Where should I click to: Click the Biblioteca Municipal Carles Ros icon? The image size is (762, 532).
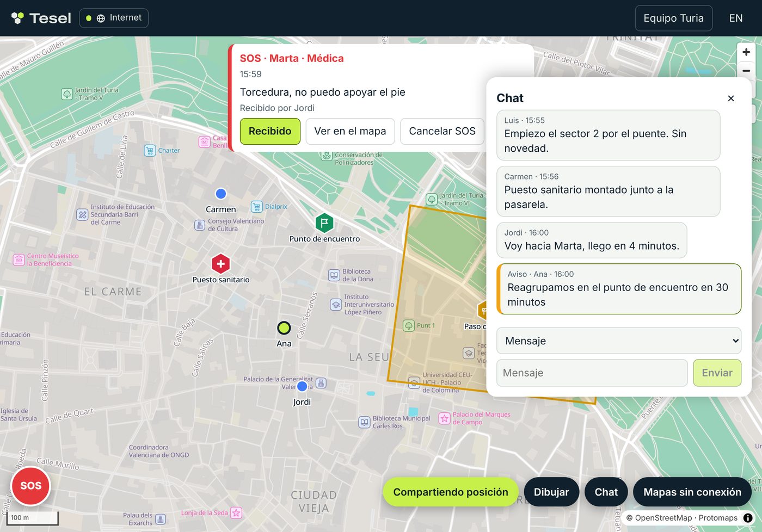coord(364,422)
